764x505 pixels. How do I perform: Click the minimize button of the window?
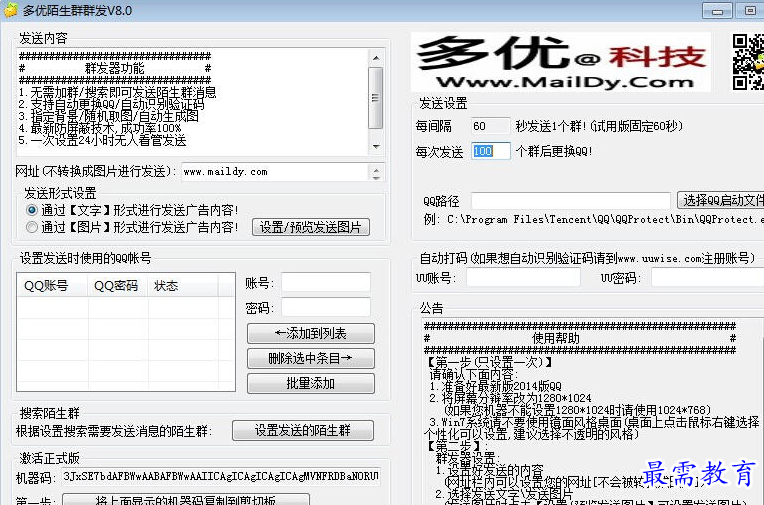click(717, 10)
